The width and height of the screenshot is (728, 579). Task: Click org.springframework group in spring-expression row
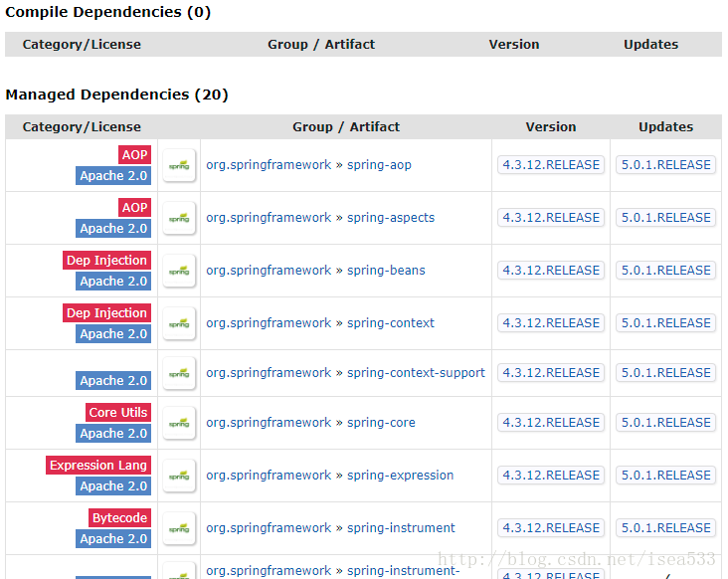pyautogui.click(x=269, y=475)
